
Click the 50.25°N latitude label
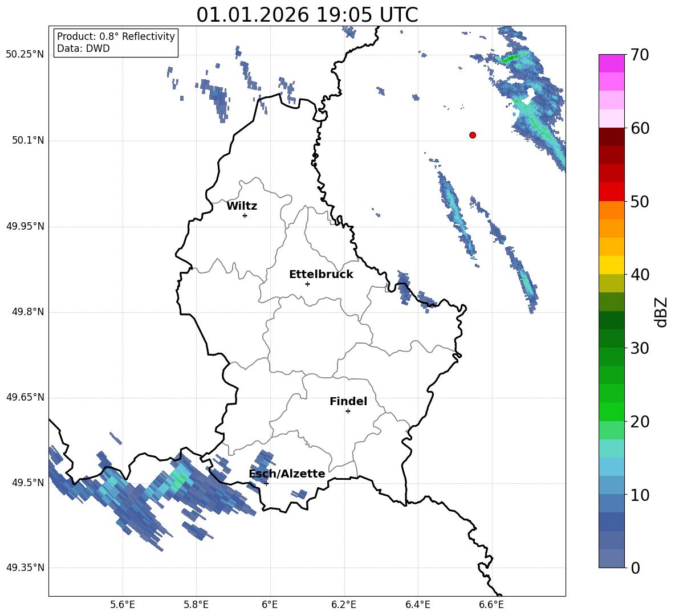pyautogui.click(x=25, y=55)
